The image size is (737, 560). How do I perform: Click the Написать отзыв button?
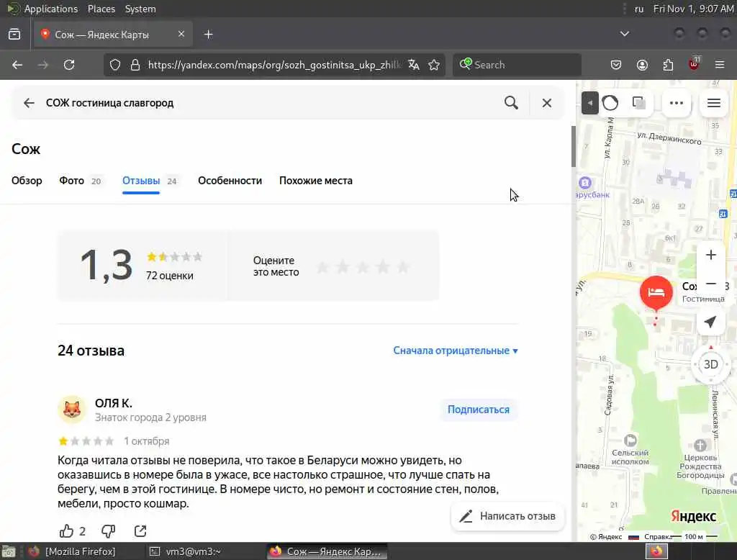click(x=507, y=516)
